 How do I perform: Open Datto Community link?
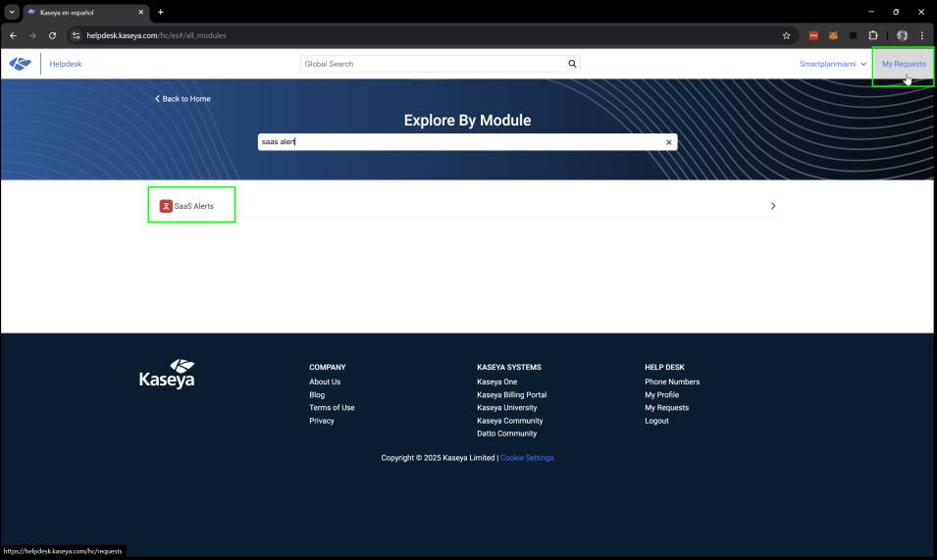(x=506, y=434)
